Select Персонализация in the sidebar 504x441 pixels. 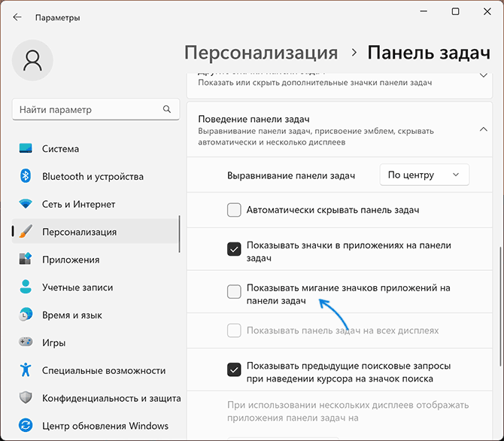[96, 232]
